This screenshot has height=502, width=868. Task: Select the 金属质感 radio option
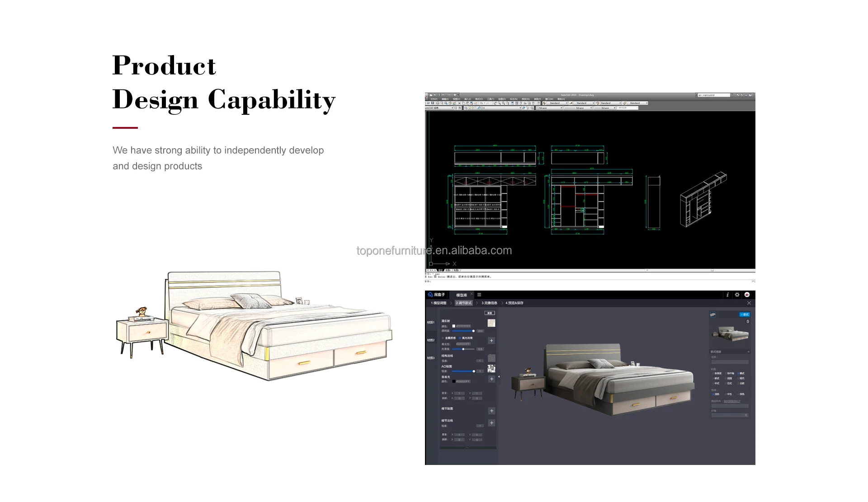click(x=443, y=338)
